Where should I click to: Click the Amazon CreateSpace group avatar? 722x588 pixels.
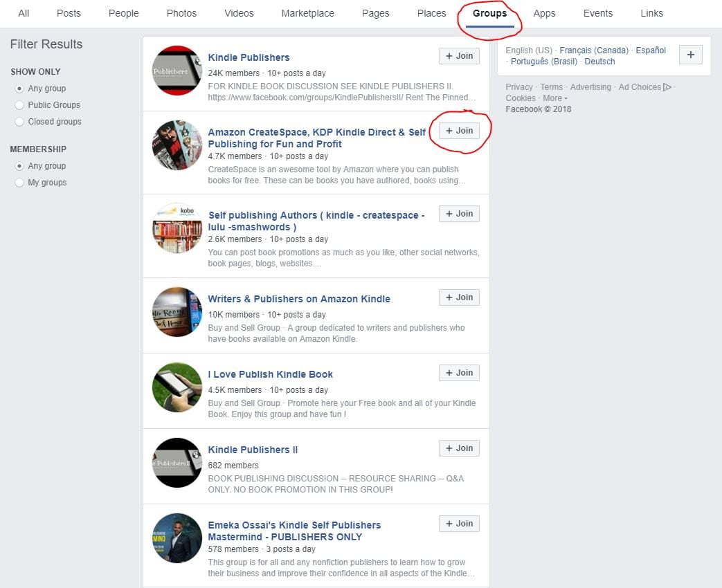coord(177,145)
